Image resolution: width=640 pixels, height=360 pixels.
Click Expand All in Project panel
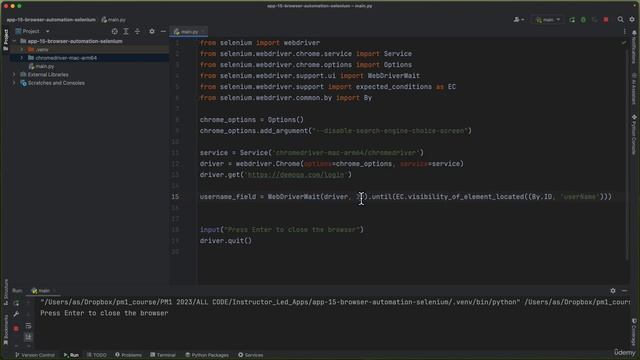coord(126,31)
